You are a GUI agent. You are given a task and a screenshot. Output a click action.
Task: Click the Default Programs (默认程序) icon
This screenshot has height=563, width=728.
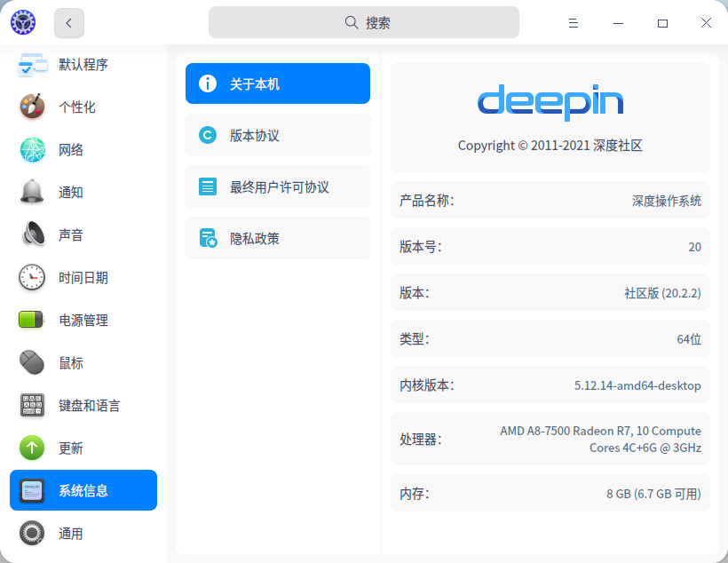click(x=32, y=65)
